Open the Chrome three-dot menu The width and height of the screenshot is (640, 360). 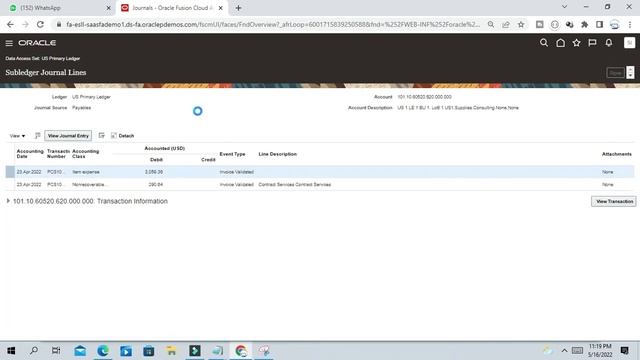coord(630,24)
